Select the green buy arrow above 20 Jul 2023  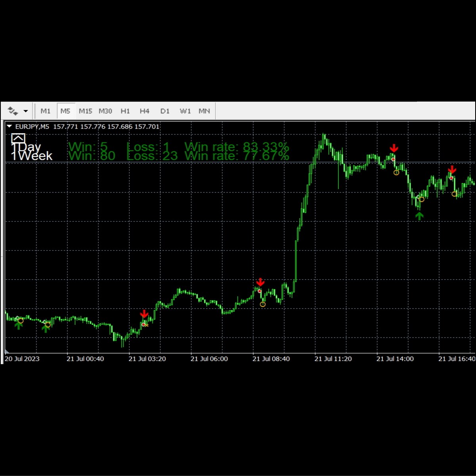click(19, 325)
